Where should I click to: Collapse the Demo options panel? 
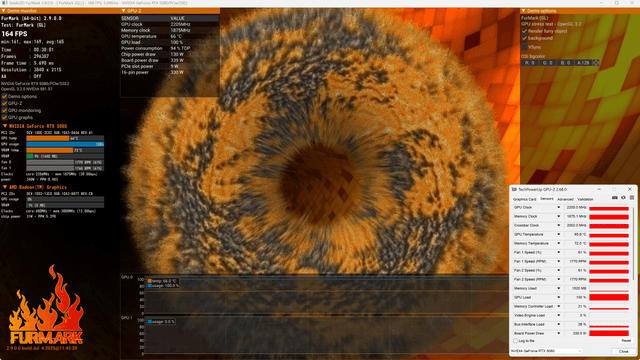point(523,11)
